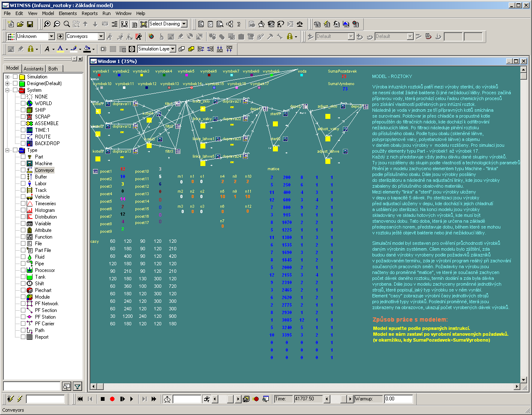Tick the Report element checkbox
The width and height of the screenshot is (532, 415).
click(x=23, y=337)
